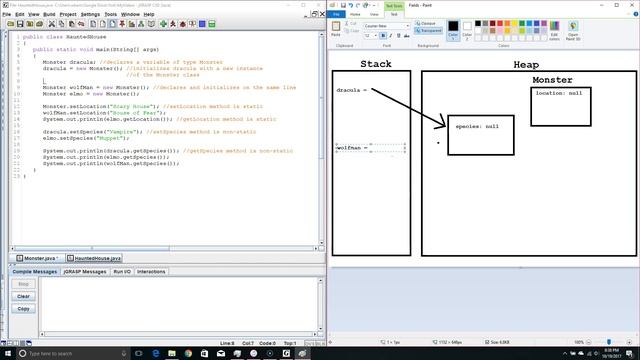This screenshot has width=640, height=360.
Task: Open the Paint Home ribbon tab
Action: [355, 14]
